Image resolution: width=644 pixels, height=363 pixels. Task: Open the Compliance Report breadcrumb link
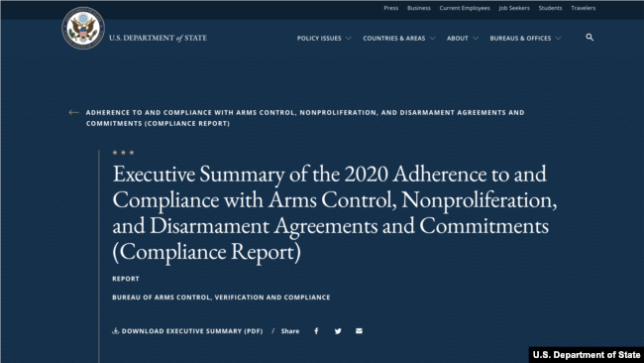[305, 118]
